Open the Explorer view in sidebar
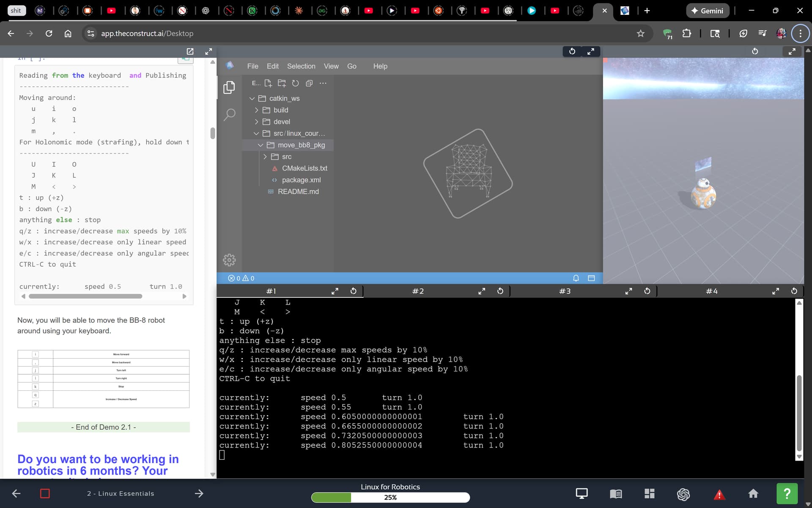This screenshot has width=812, height=508. point(229,87)
